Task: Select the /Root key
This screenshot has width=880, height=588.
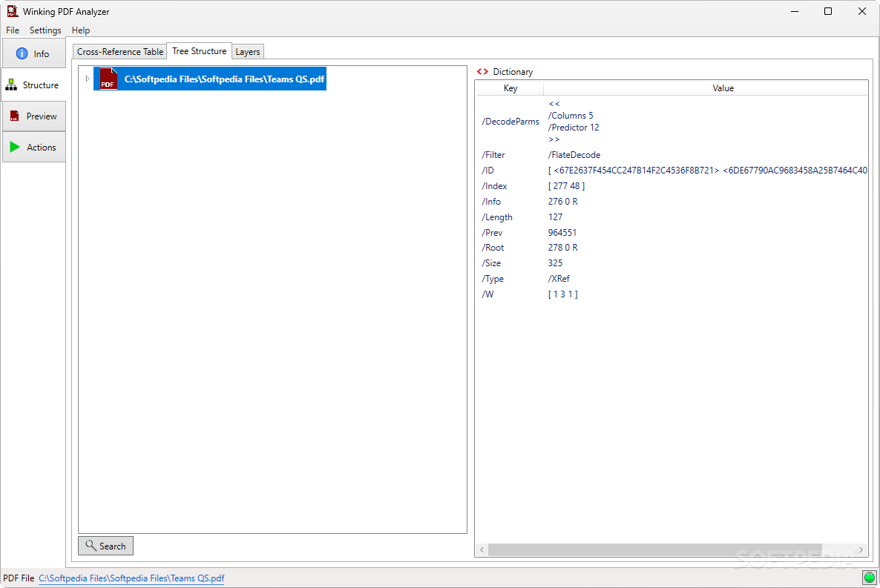Action: (493, 248)
